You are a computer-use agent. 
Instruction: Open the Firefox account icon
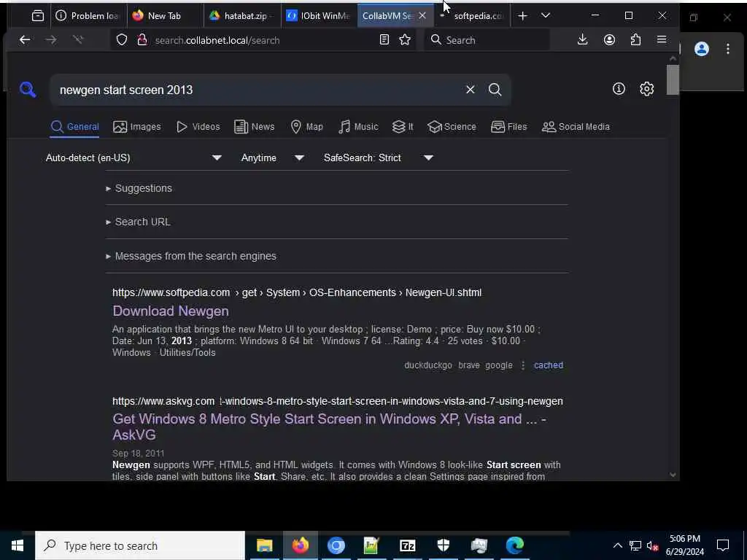point(609,40)
